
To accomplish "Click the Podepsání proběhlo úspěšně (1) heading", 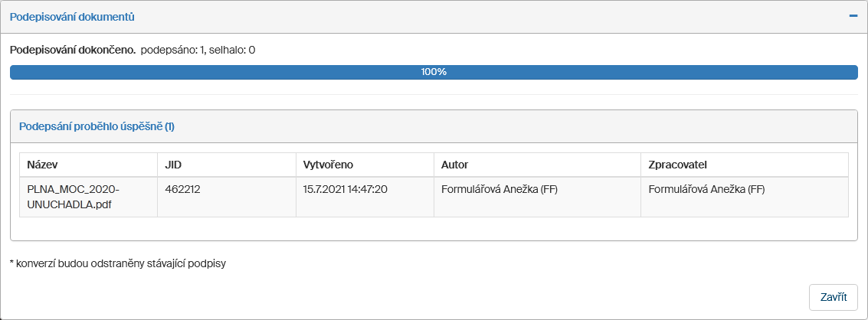I will click(97, 126).
